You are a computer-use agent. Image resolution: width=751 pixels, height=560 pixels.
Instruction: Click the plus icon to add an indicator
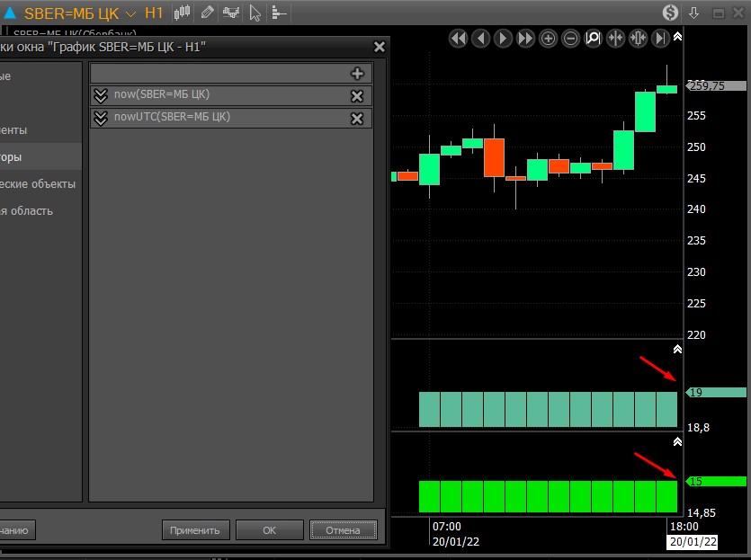click(357, 74)
